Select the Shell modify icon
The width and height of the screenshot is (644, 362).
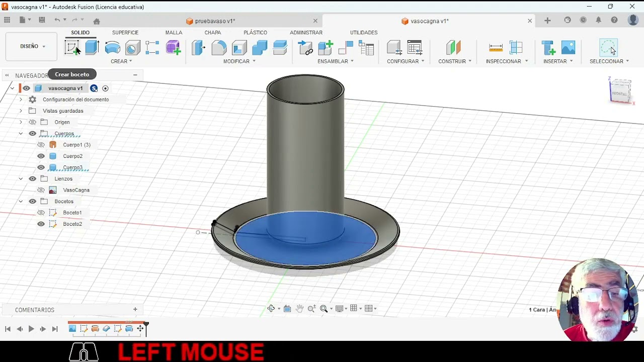pyautogui.click(x=239, y=48)
